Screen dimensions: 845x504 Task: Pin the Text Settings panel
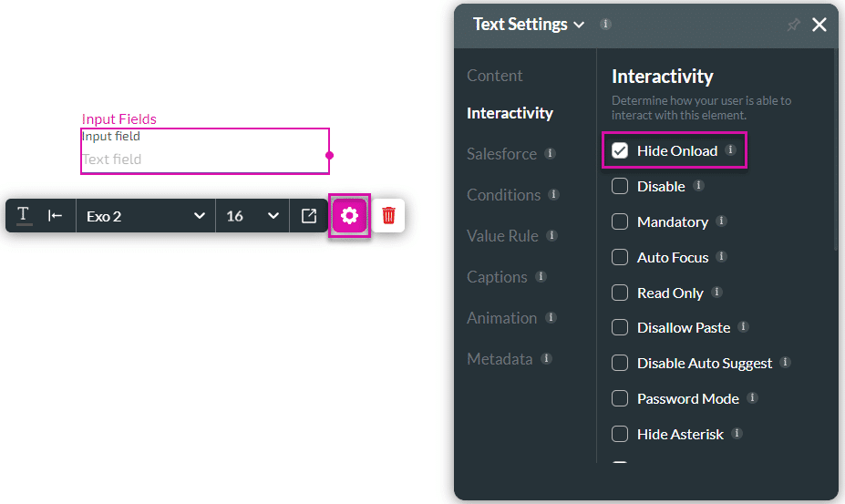click(x=793, y=26)
